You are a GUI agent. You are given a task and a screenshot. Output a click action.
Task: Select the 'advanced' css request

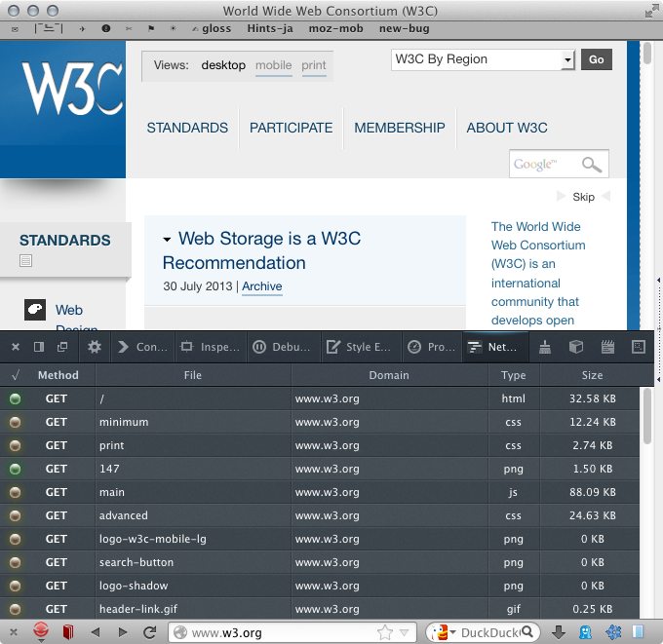[x=320, y=515]
